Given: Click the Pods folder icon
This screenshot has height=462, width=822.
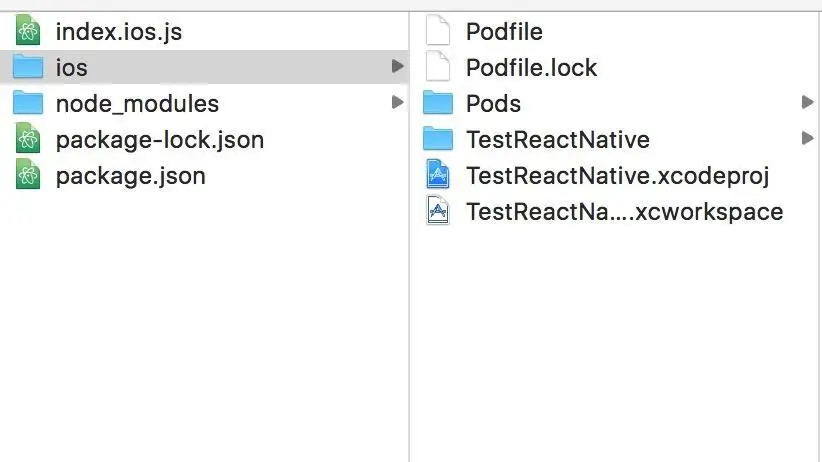Looking at the screenshot, I should (x=438, y=104).
